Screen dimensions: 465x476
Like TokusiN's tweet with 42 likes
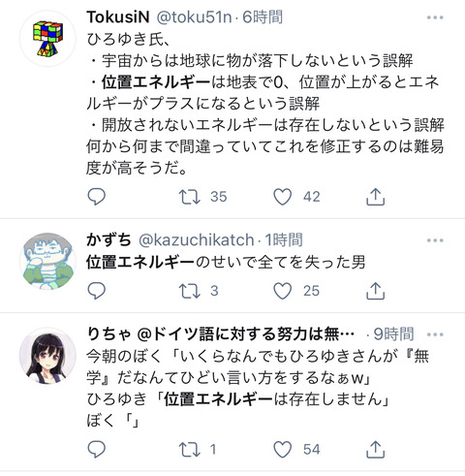(283, 197)
